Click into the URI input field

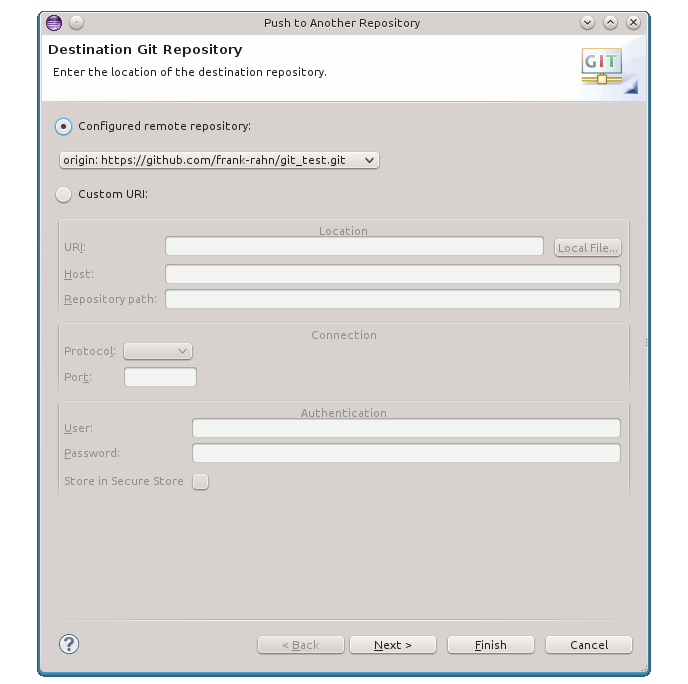point(355,246)
